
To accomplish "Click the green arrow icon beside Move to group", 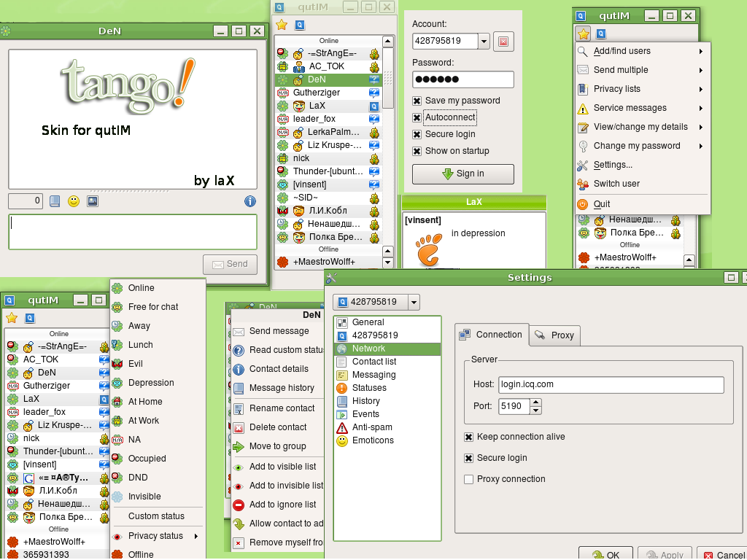I will [239, 447].
